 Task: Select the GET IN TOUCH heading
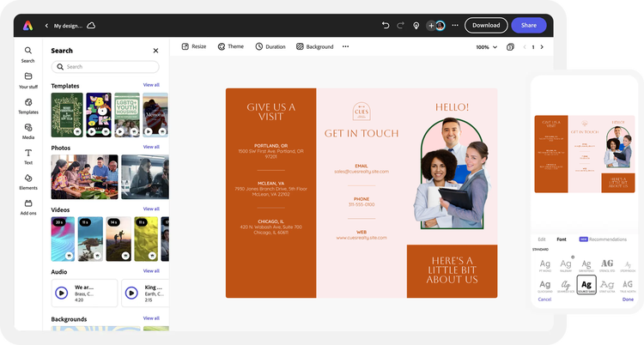[361, 133]
